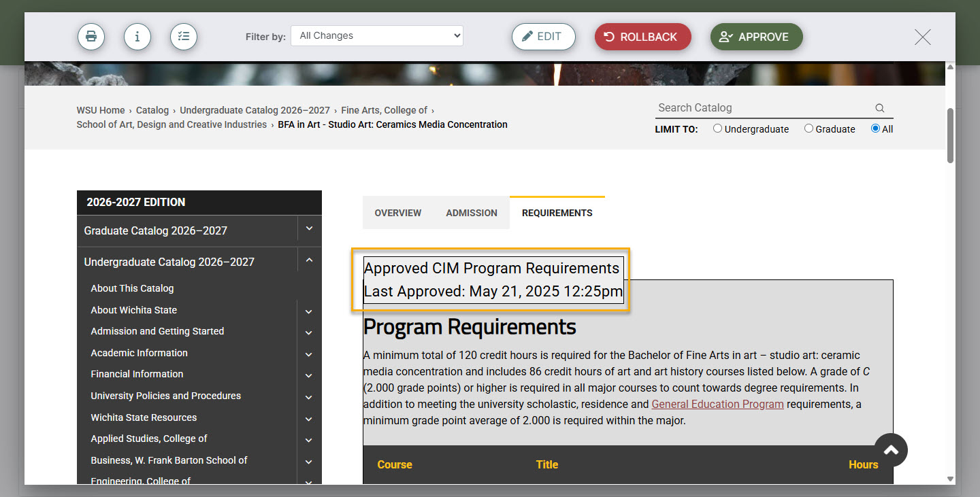The height and width of the screenshot is (497, 980).
Task: Click 'Approved CIM Program Requirements' text
Action: pos(491,268)
